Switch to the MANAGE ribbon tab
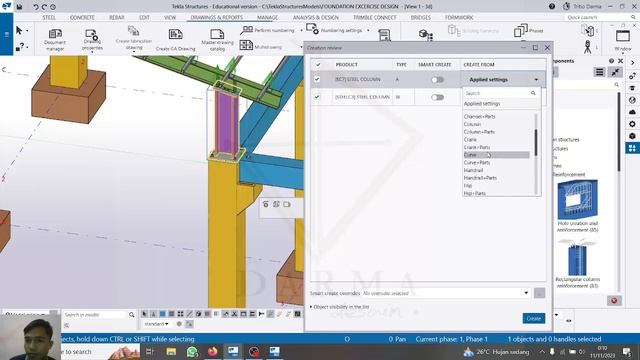The width and height of the screenshot is (640, 360). [x=267, y=18]
